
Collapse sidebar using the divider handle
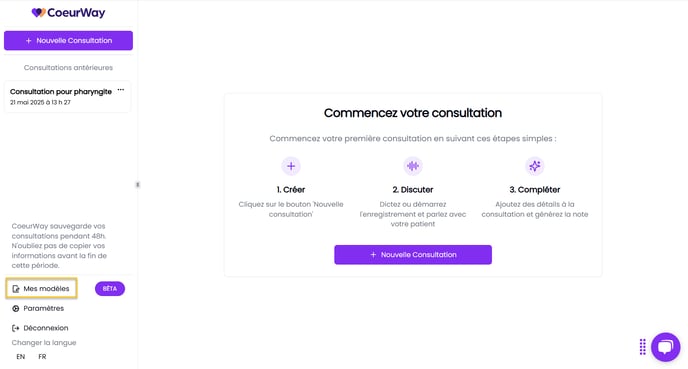click(x=138, y=185)
